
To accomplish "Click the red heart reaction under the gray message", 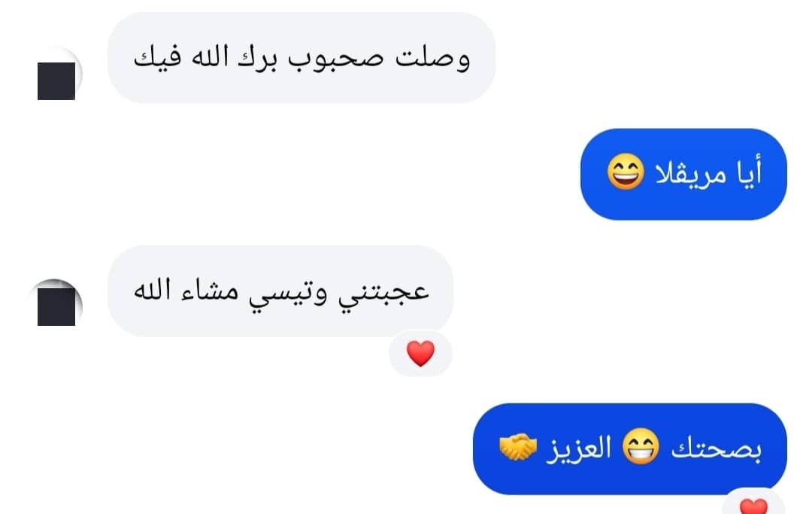I will coord(420,354).
